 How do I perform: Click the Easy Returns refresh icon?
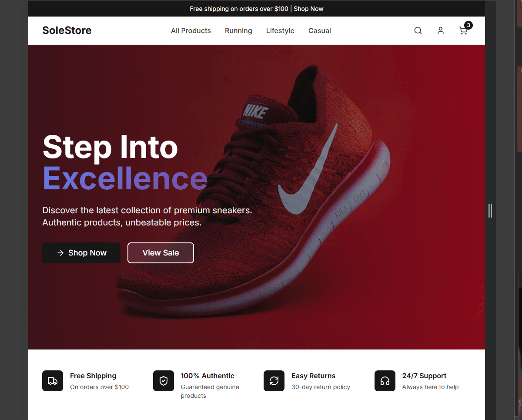(274, 381)
